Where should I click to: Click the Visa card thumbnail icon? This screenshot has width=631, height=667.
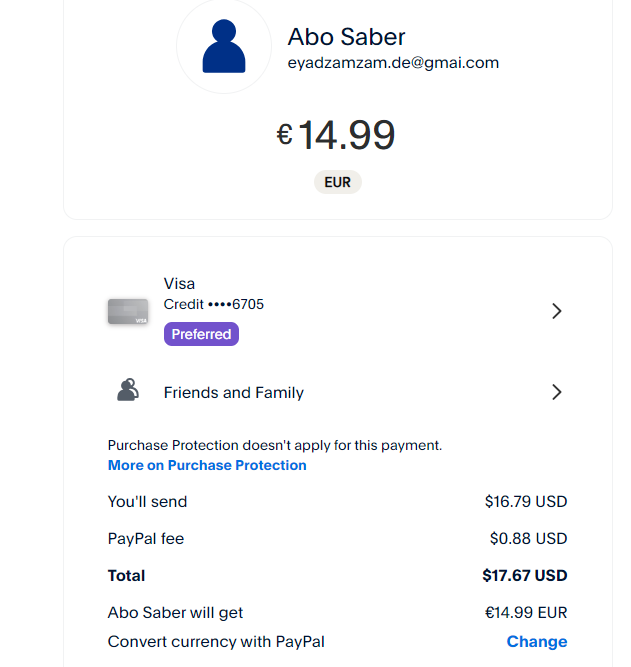click(127, 312)
